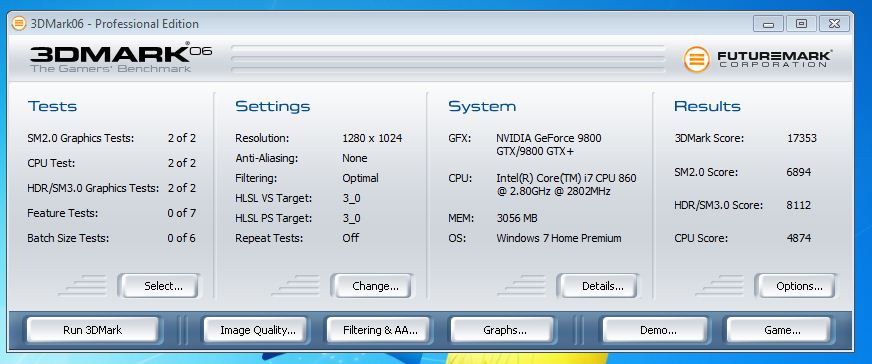Click the SM2.0 Graphics Tests label
Viewport: 872px width, 364px height.
tap(81, 138)
